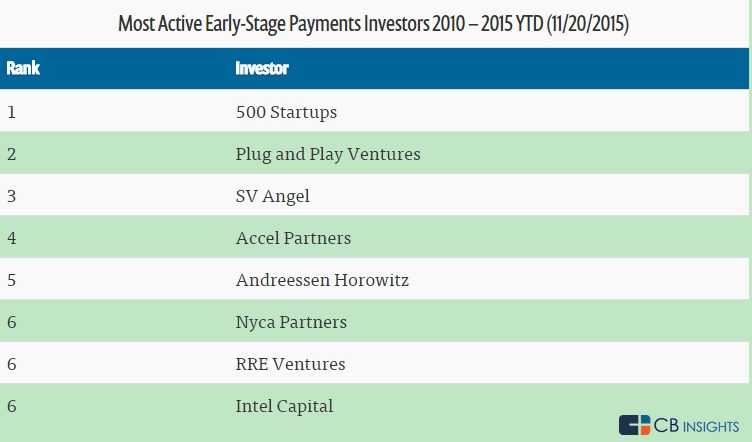Click rank number 3 cell
The image size is (752, 442).
coord(12,196)
